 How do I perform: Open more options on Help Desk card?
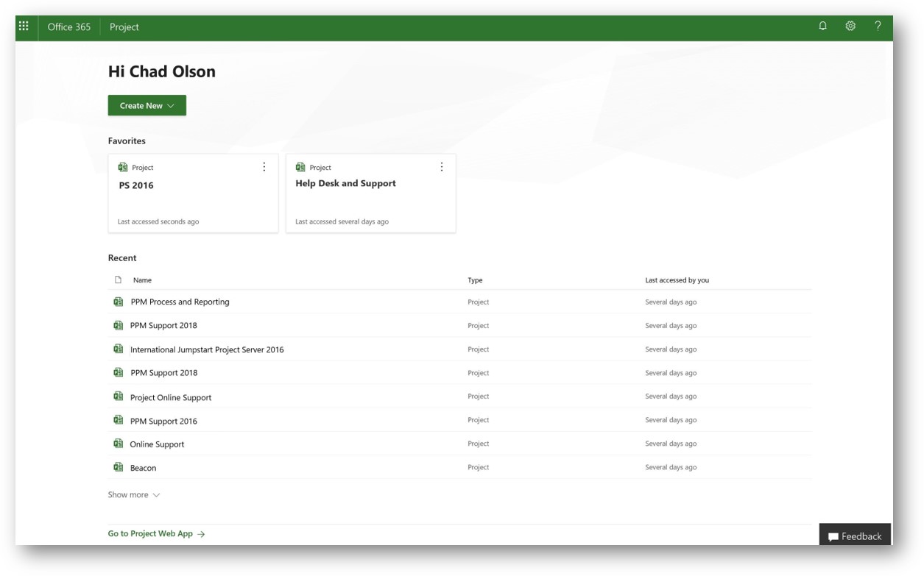coord(442,167)
